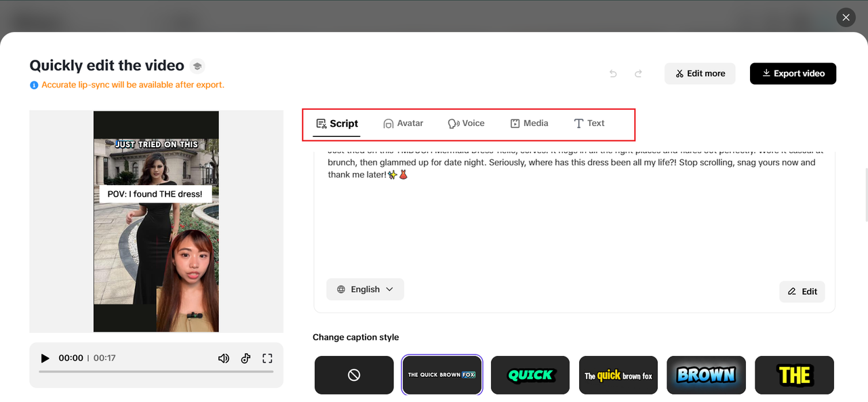
Task: Undo the last edit
Action: pyautogui.click(x=614, y=73)
